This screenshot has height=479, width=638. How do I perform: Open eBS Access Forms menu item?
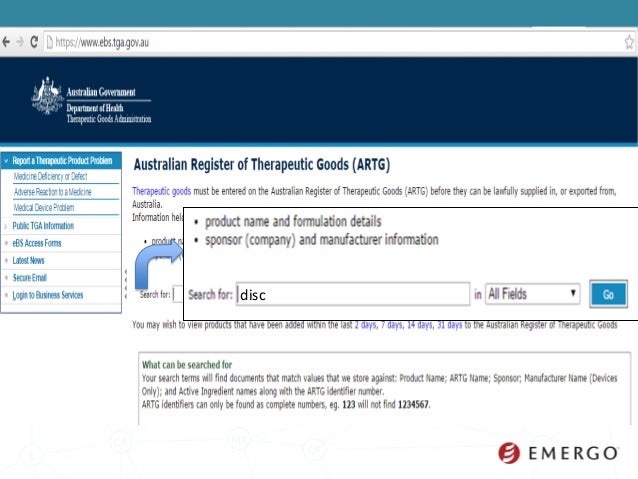[x=37, y=243]
